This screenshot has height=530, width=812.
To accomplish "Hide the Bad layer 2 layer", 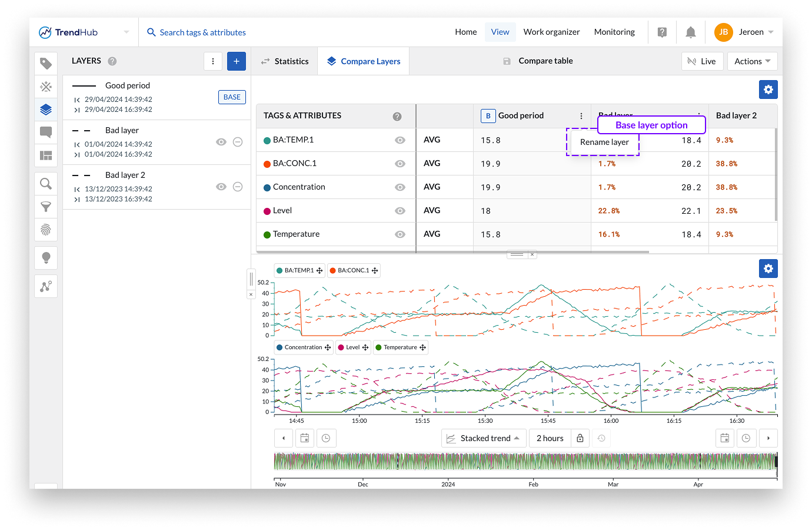I will (221, 187).
